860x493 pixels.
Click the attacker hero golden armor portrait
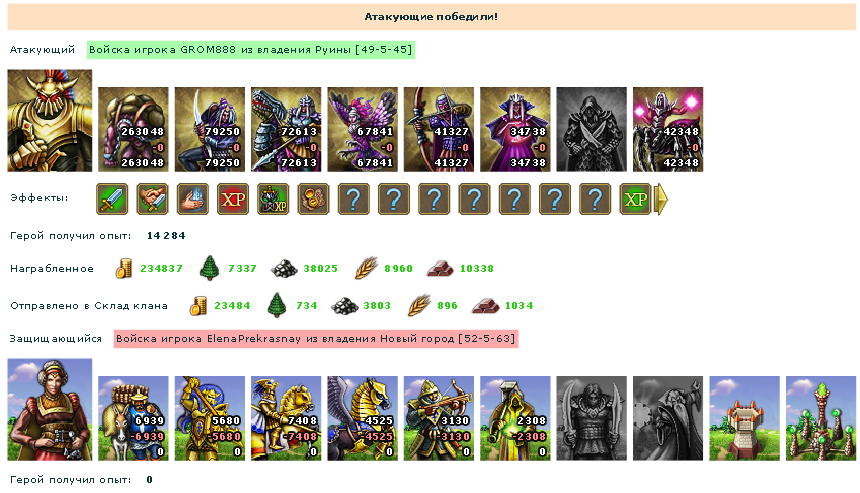click(50, 121)
